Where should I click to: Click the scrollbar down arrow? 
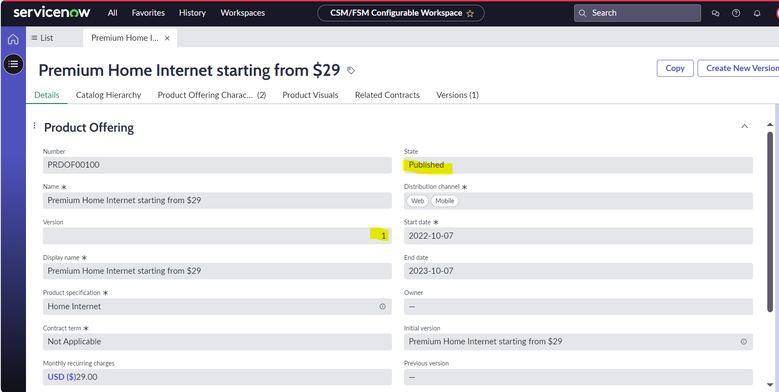770,385
